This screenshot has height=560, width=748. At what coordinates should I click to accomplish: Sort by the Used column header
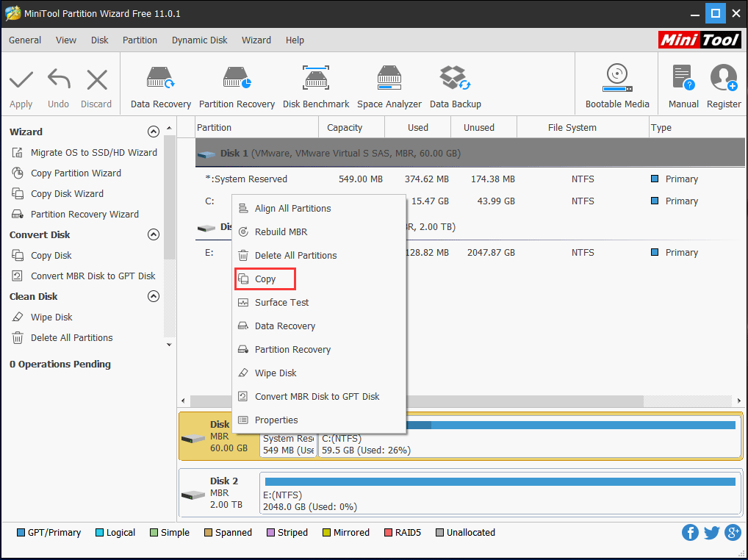(418, 127)
